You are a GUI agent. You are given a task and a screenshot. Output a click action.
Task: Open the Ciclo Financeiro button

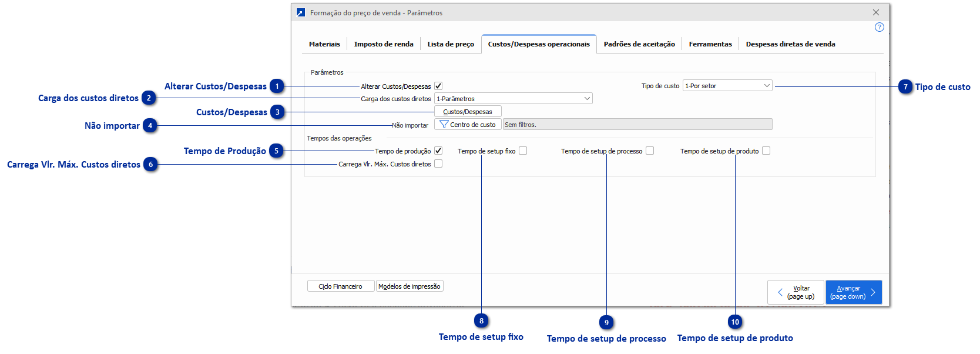(x=340, y=286)
